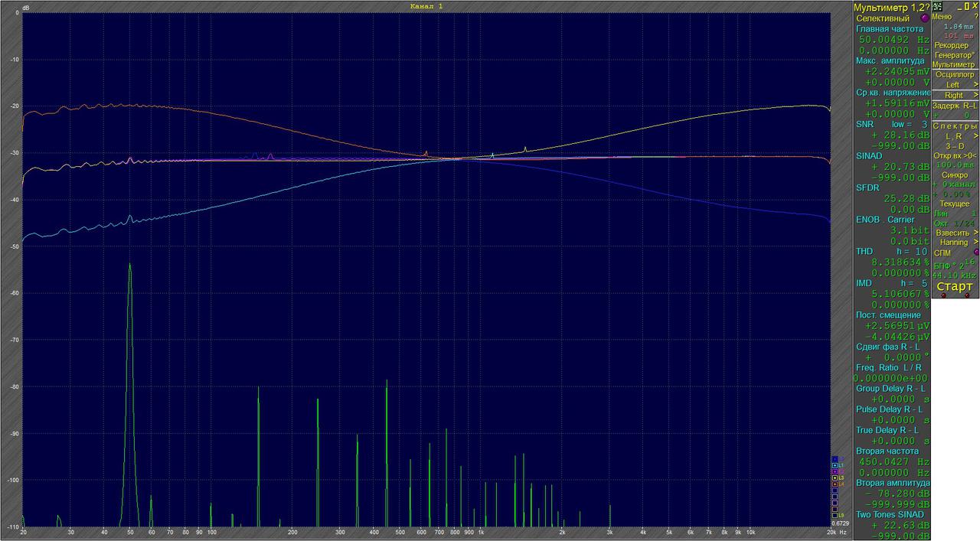980x541 pixels.
Task: Open the Рекордер panel
Action: [951, 45]
